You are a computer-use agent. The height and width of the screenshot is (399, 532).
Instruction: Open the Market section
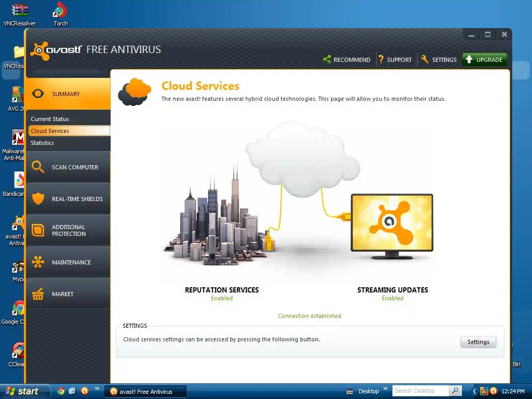[x=68, y=294]
